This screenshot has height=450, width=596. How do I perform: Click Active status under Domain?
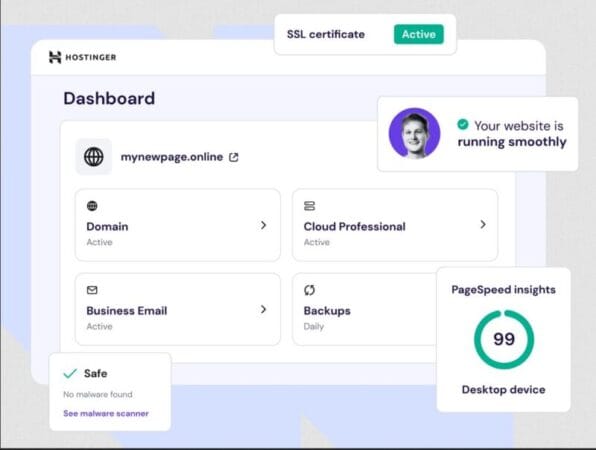100,242
